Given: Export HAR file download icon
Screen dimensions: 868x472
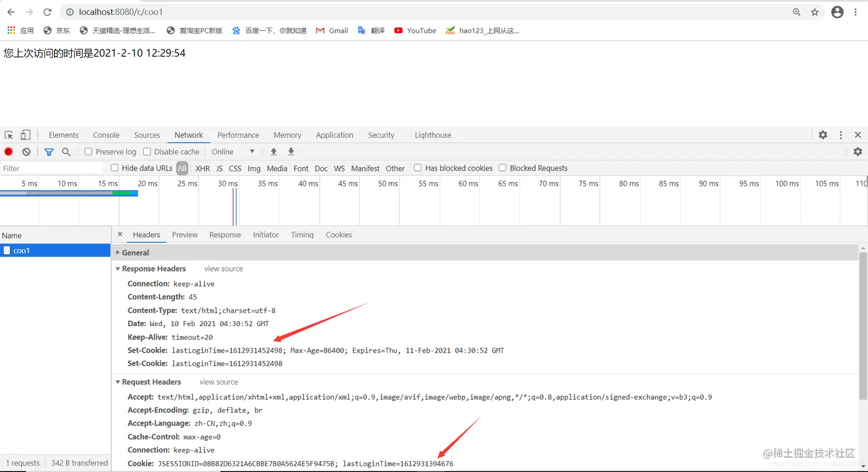Looking at the screenshot, I should (x=291, y=152).
